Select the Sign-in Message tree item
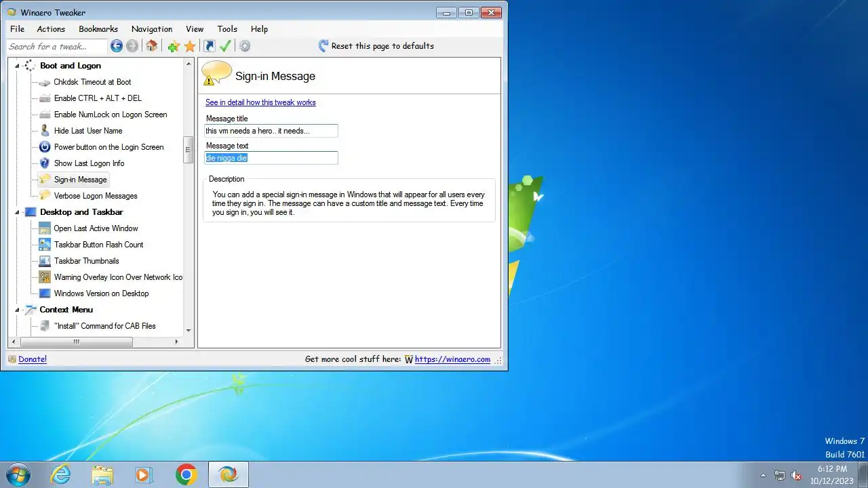 tap(80, 180)
